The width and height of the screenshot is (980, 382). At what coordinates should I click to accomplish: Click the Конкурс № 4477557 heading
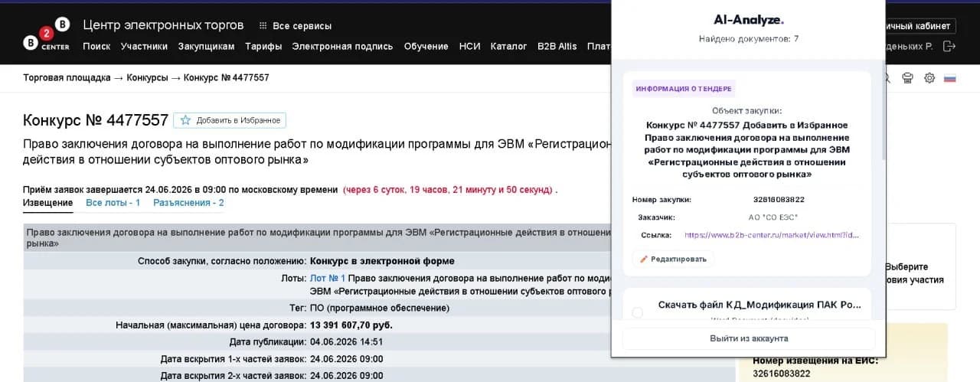point(96,120)
